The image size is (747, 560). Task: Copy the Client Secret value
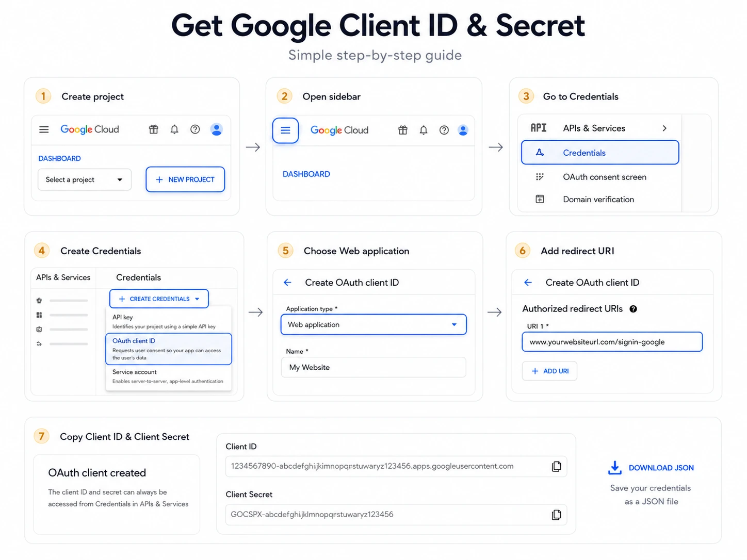click(557, 515)
